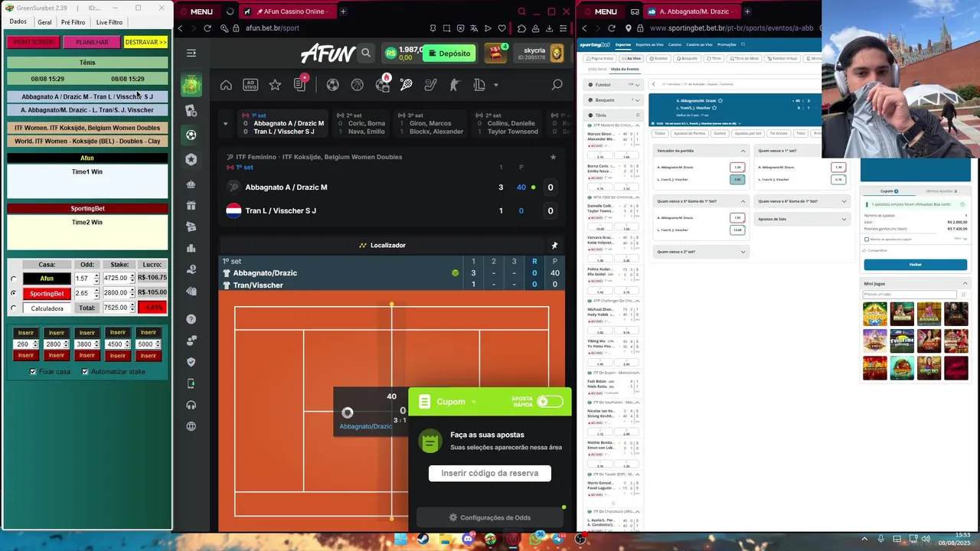This screenshot has height=551, width=980.
Task: Open gift box icon in AFun sidebar
Action: [x=191, y=205]
